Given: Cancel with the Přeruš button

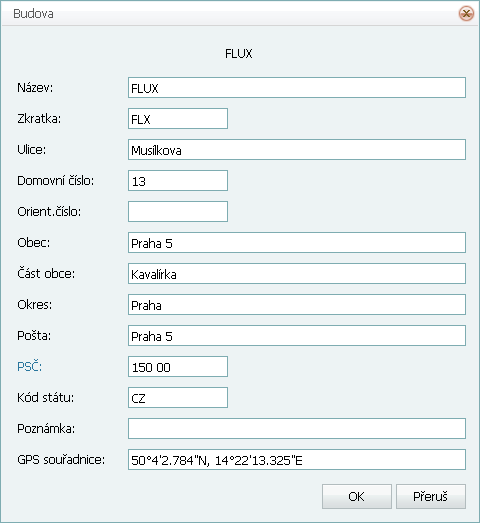Looking at the screenshot, I should point(431,497).
